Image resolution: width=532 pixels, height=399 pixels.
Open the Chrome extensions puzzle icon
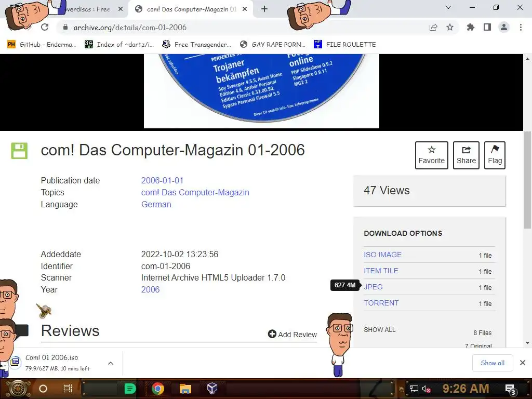click(x=470, y=27)
